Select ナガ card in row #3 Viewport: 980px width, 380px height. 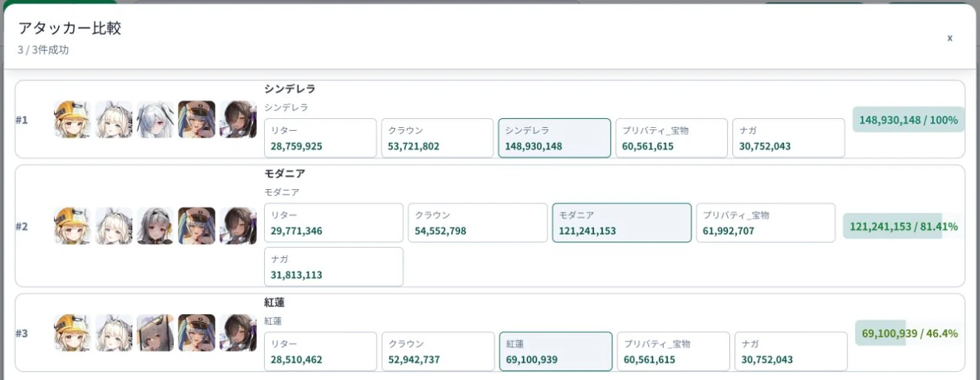click(791, 351)
